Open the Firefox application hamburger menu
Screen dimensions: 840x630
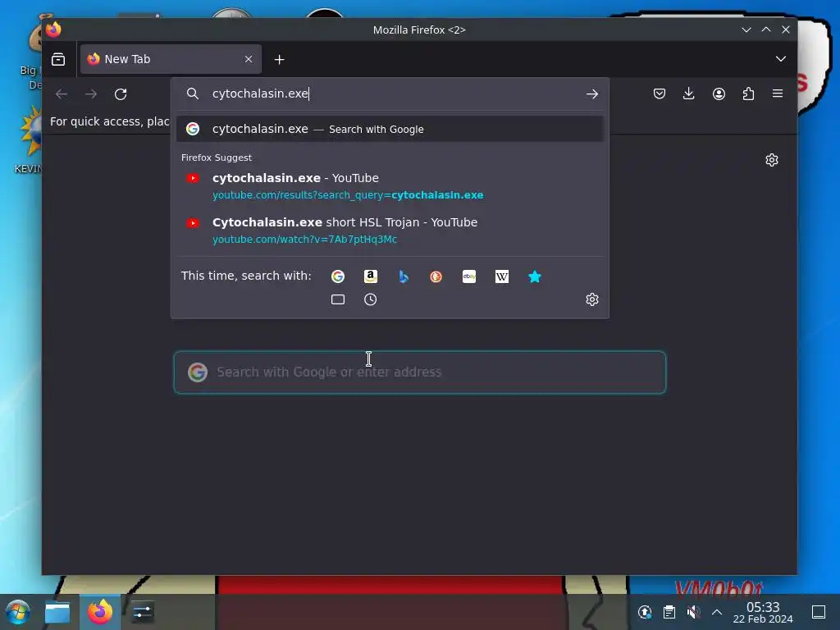[778, 94]
